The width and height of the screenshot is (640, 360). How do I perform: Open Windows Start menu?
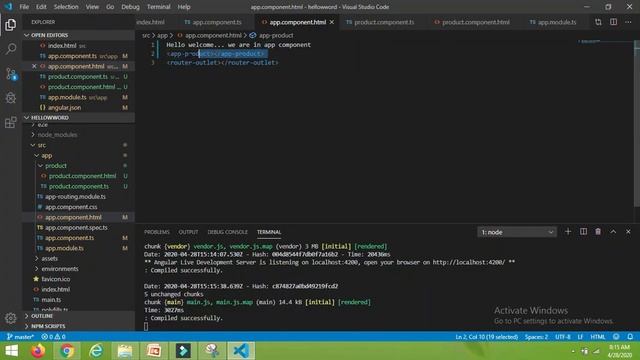(x=11, y=351)
